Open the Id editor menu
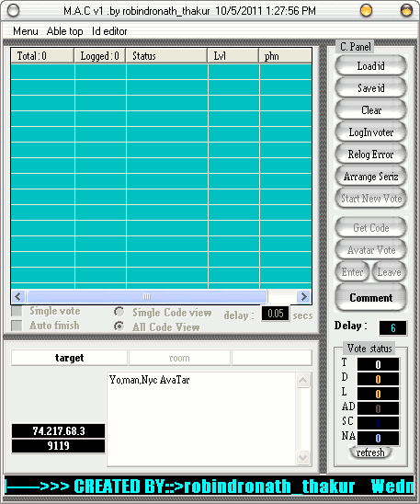Image resolution: width=420 pixels, height=504 pixels. point(109,31)
